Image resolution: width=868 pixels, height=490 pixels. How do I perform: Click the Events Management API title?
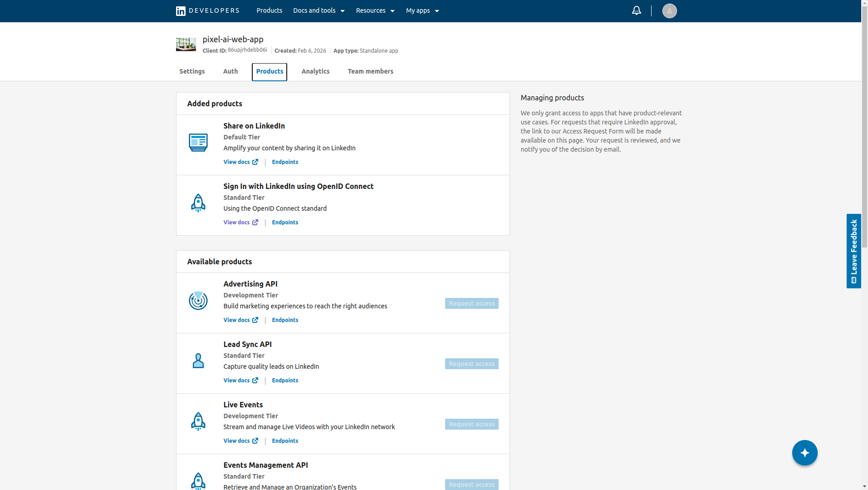[x=265, y=465]
